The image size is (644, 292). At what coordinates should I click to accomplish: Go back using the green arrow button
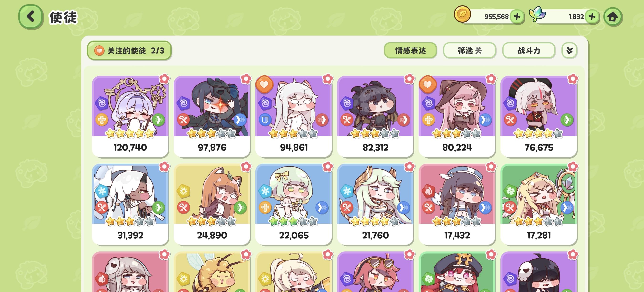[31, 17]
